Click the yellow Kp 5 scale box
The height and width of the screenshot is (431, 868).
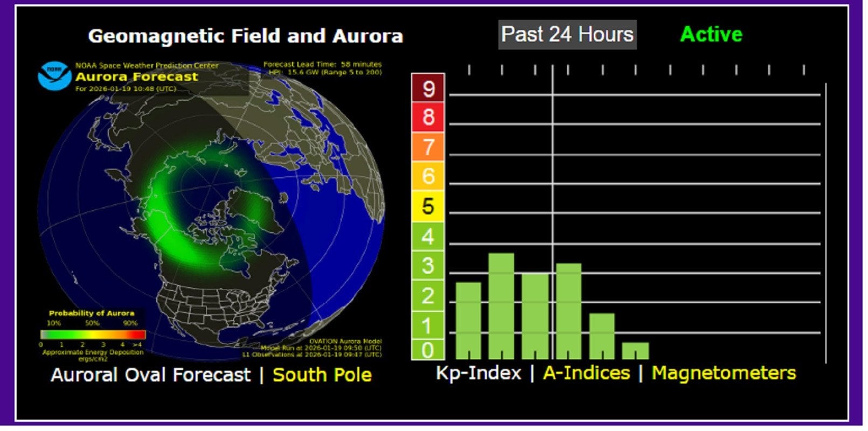click(x=428, y=206)
